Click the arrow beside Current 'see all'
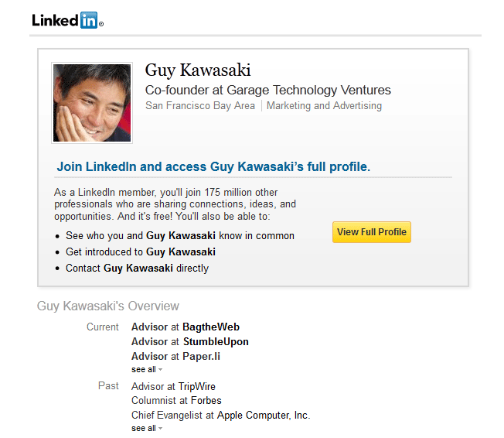The image size is (504, 438). pos(160,370)
